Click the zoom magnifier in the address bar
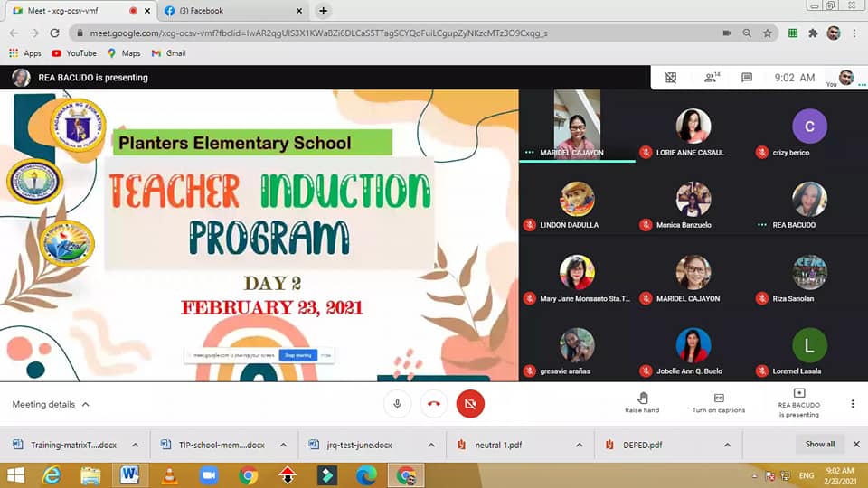868x488 pixels. tap(747, 33)
